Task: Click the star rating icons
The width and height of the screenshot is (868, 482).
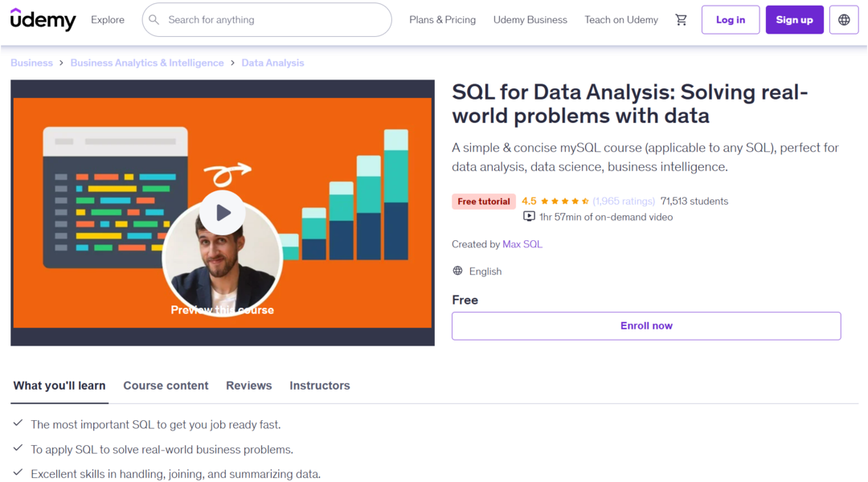Action: coord(565,202)
